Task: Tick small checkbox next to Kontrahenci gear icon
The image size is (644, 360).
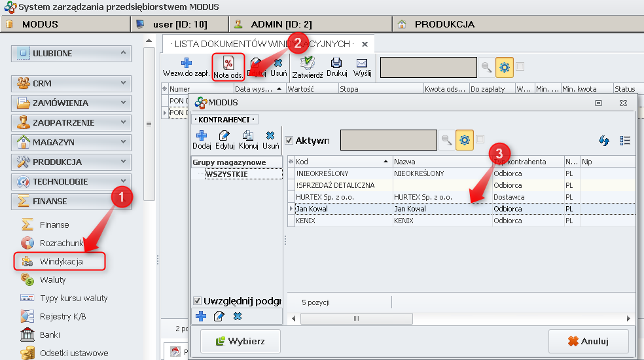Action: pos(480,139)
